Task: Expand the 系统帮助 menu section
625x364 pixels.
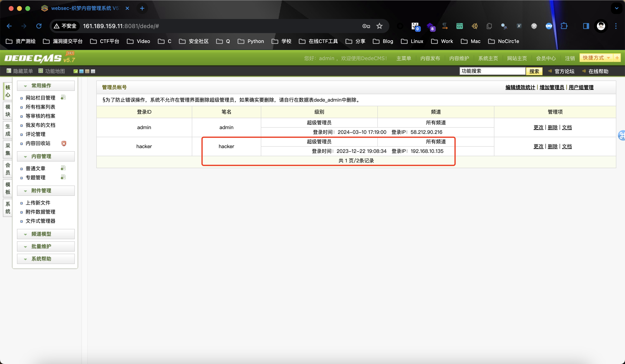Action: point(46,259)
